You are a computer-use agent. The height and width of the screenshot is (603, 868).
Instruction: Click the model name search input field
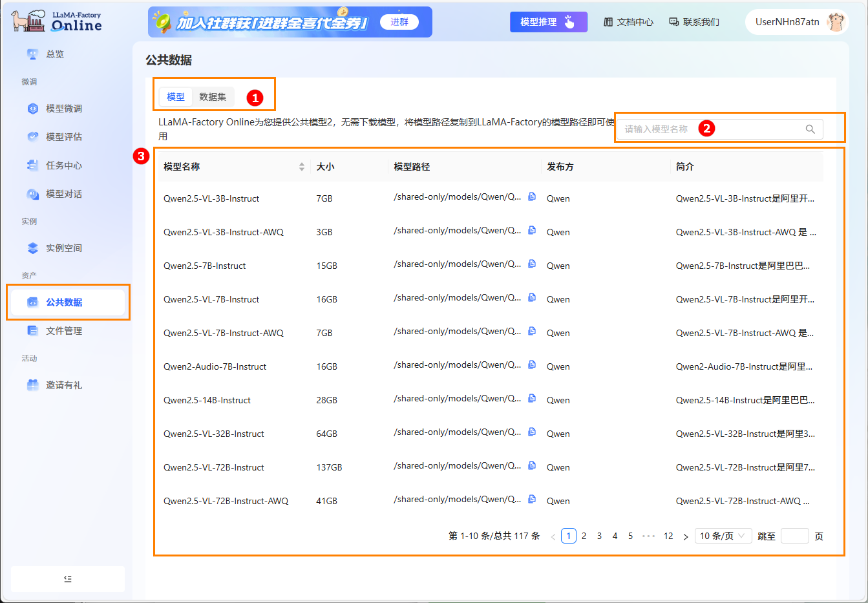click(x=711, y=129)
